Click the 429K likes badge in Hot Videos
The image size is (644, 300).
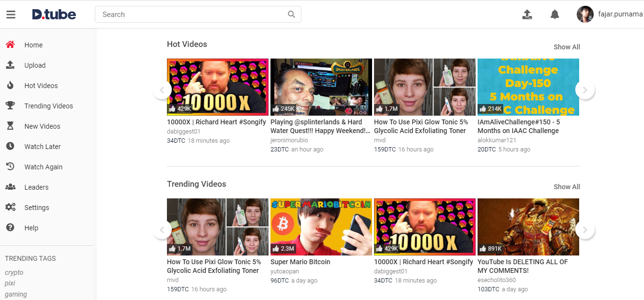click(180, 109)
